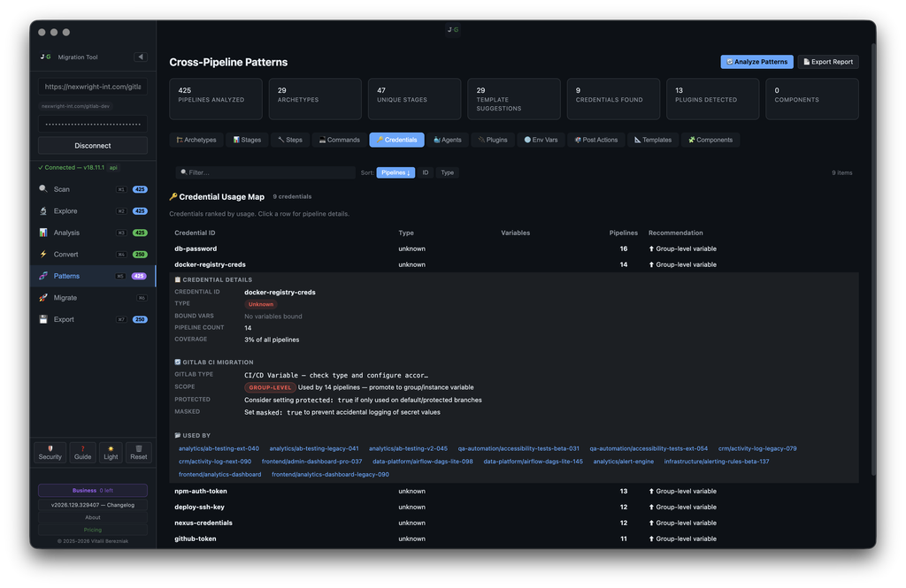Expand the github-token credential row
This screenshot has height=588, width=906.
tap(514, 538)
